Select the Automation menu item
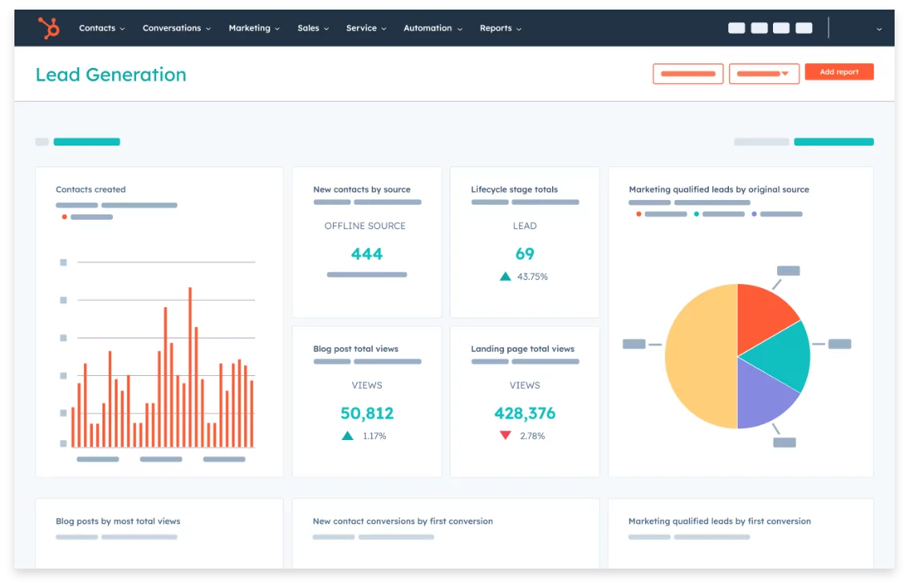The height and width of the screenshot is (588, 909). tap(432, 28)
